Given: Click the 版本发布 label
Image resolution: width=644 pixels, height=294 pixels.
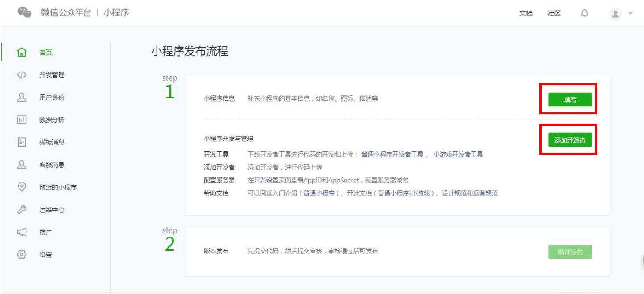Looking at the screenshot, I should (216, 251).
